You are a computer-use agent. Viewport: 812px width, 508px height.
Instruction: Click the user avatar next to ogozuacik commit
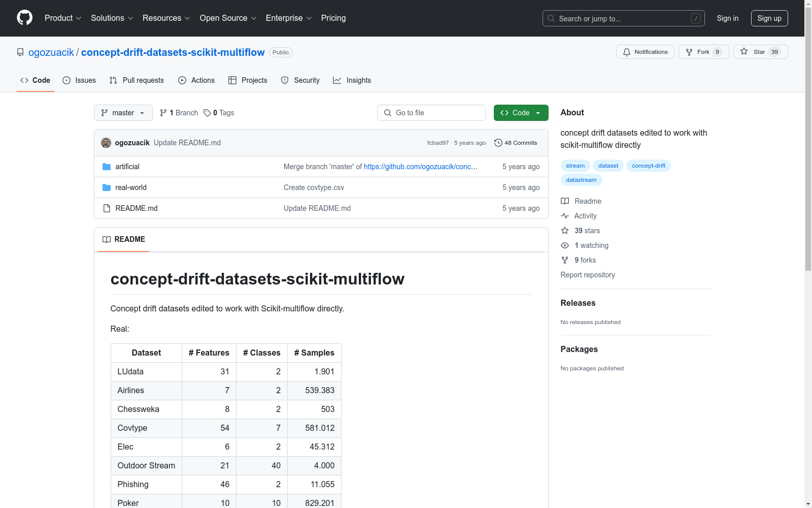pyautogui.click(x=106, y=143)
